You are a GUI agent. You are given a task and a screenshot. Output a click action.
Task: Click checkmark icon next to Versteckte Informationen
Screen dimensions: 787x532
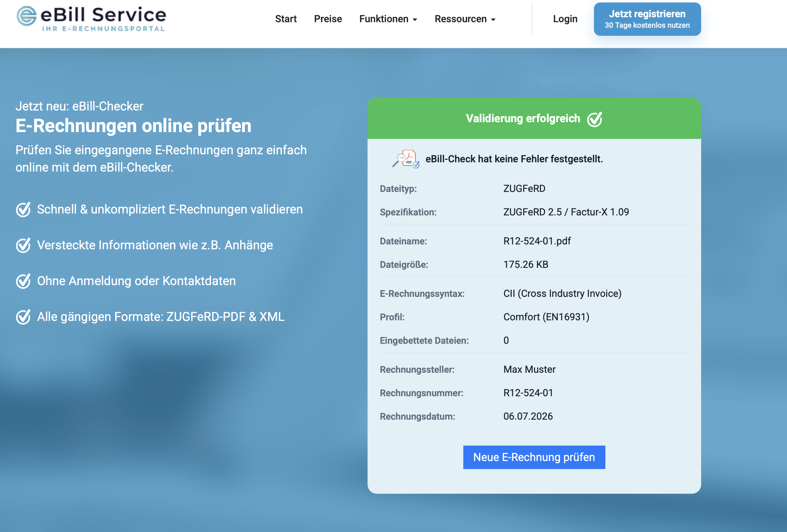point(23,245)
